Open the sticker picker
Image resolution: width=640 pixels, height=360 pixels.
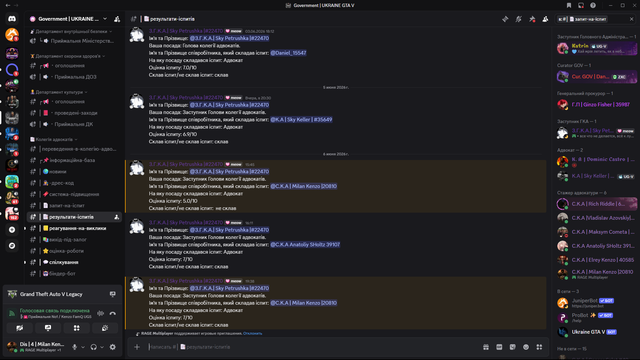click(513, 347)
